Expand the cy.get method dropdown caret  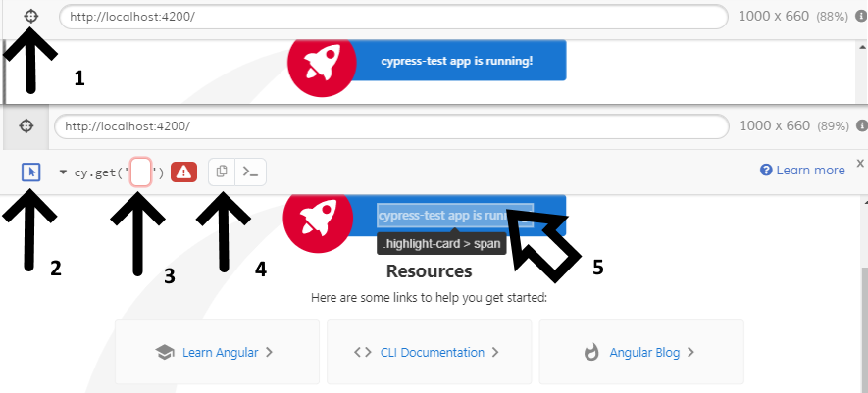[63, 172]
